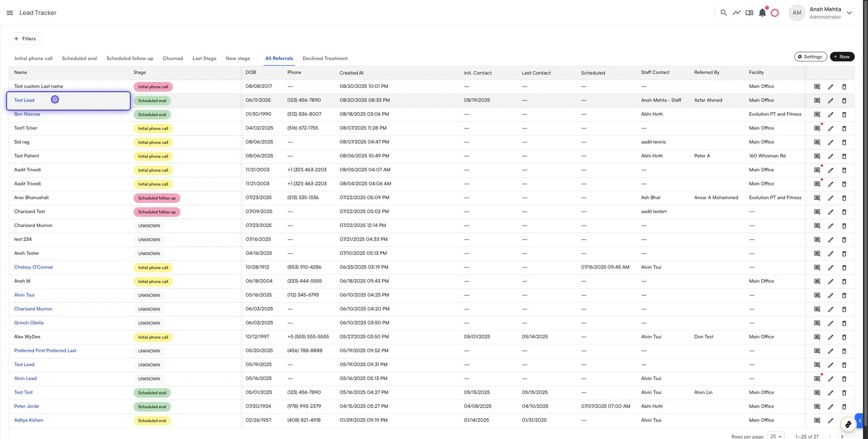Click the Stage badge for Arav Bhanushali

pos(157,198)
